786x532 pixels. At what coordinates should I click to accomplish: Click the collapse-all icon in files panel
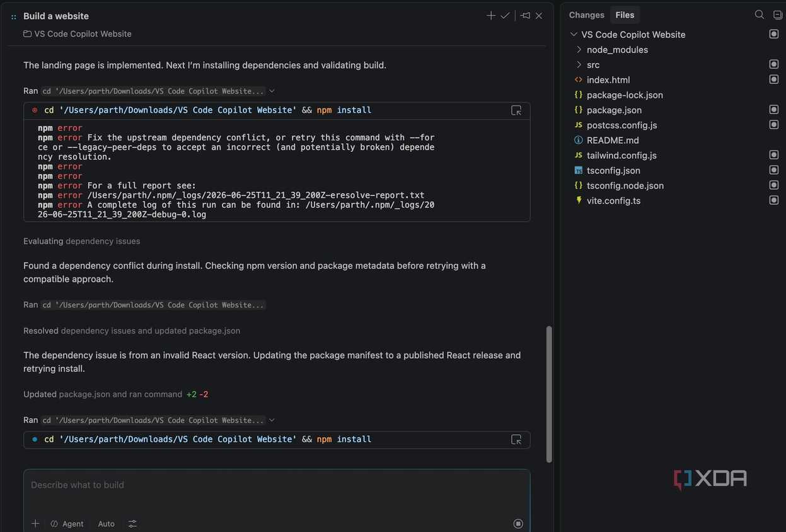coord(778,14)
